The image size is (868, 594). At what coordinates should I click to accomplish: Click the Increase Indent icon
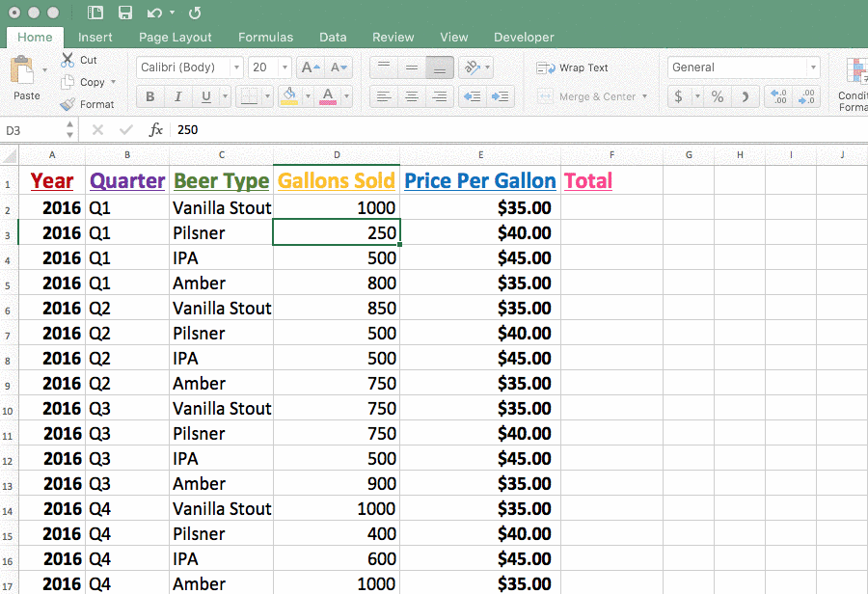(x=500, y=96)
